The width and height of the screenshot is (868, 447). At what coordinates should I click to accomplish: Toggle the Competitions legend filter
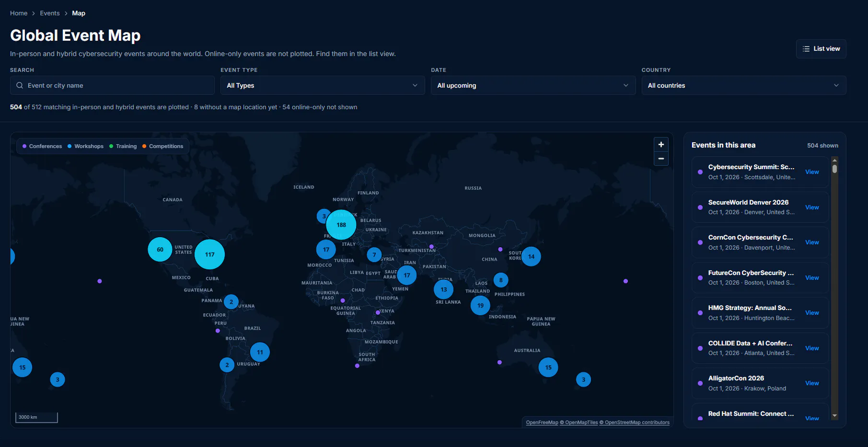click(x=162, y=146)
